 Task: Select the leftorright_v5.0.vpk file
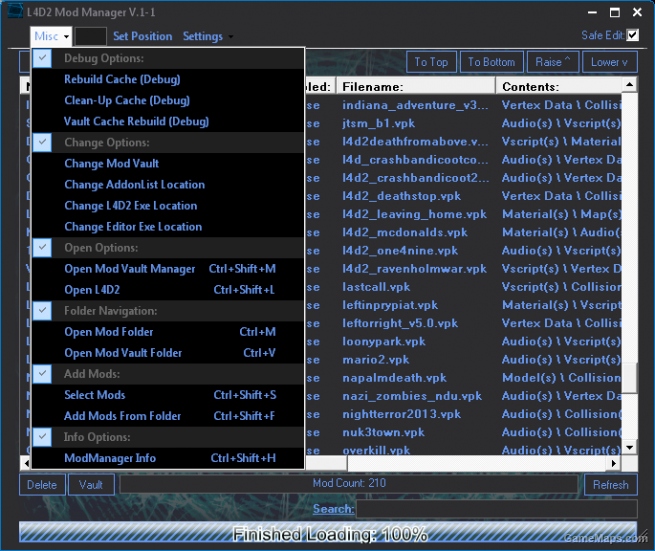coord(400,323)
